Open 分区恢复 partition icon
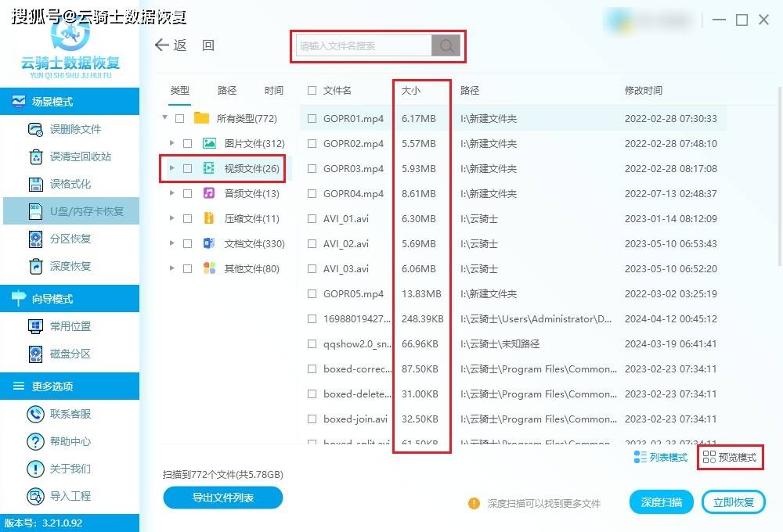 pyautogui.click(x=35, y=239)
